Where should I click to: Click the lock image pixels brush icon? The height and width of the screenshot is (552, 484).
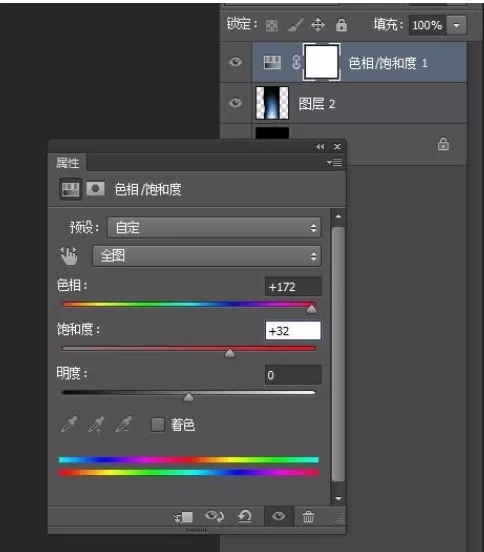coord(295,25)
